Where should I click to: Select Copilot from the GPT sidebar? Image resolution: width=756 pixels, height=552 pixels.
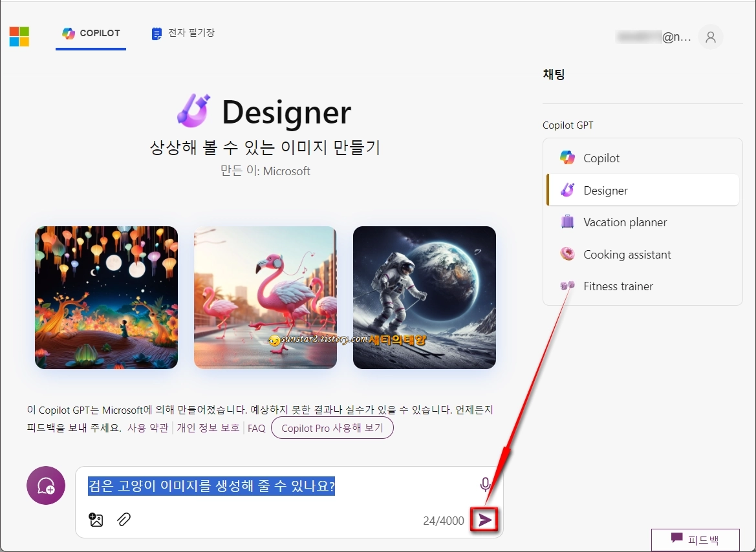point(601,157)
